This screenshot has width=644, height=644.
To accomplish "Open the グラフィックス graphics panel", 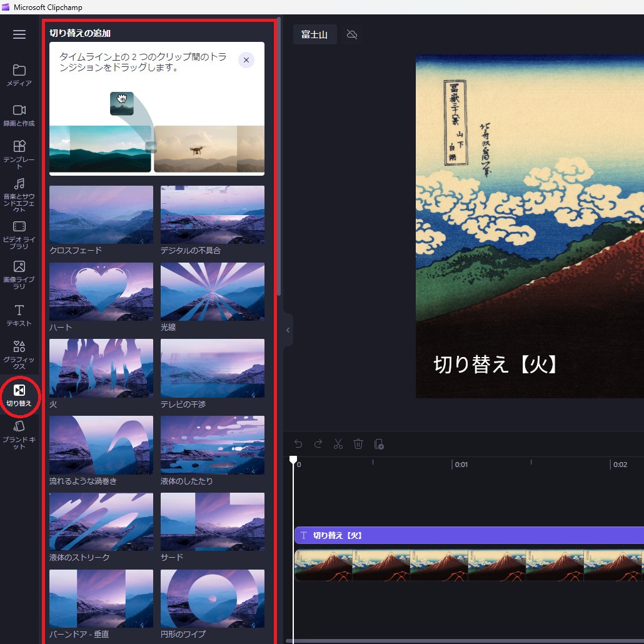I will pos(19,355).
